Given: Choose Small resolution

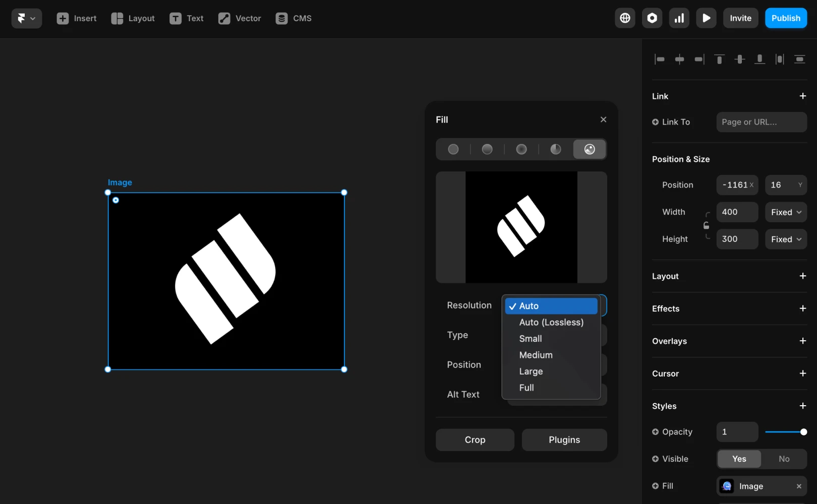Looking at the screenshot, I should click(x=551, y=339).
